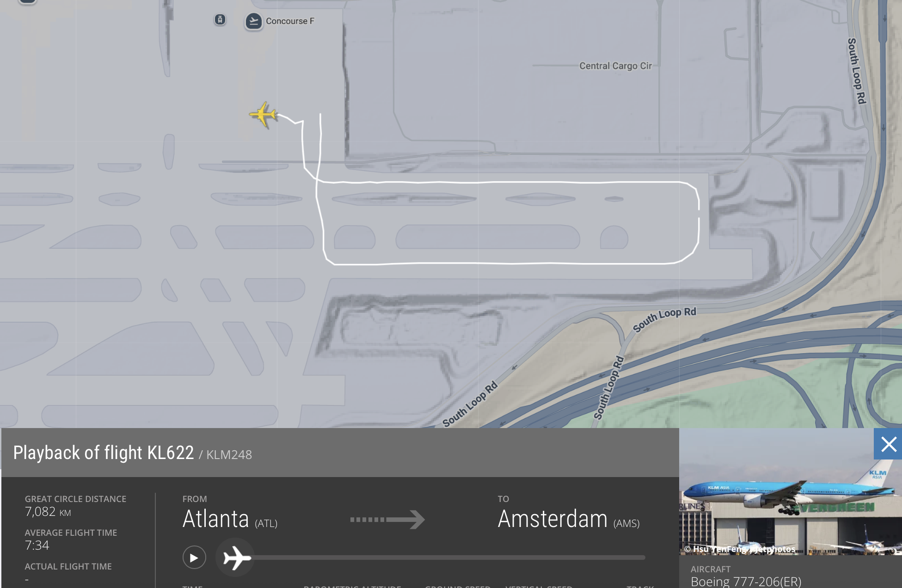
Task: Open the KLM Asia aircraft photo
Action: pyautogui.click(x=791, y=492)
